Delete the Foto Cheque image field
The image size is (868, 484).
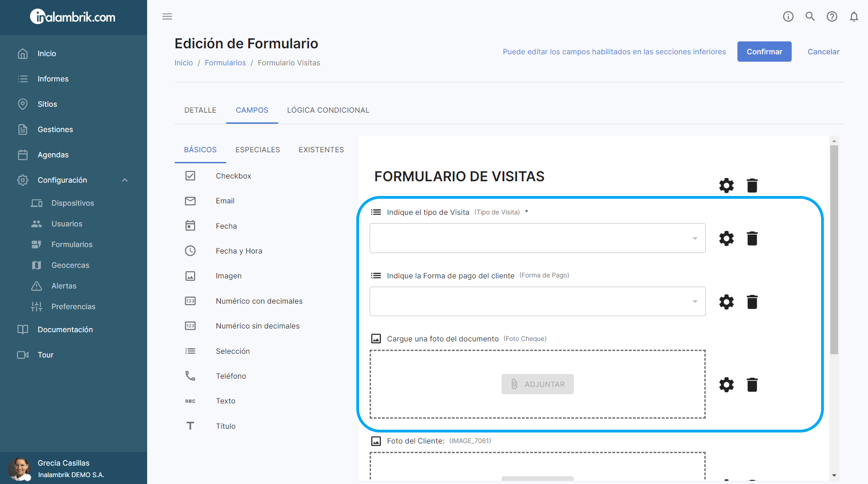pos(752,385)
